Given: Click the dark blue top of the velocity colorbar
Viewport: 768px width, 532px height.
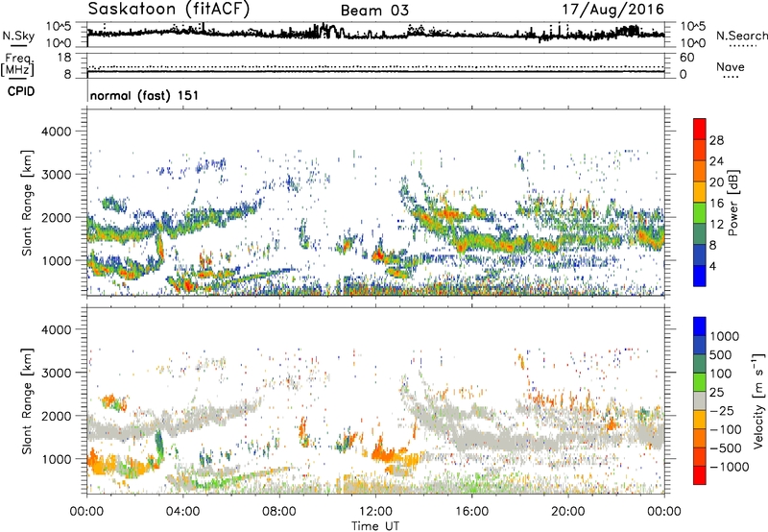Looking at the screenshot, I should coord(700,326).
